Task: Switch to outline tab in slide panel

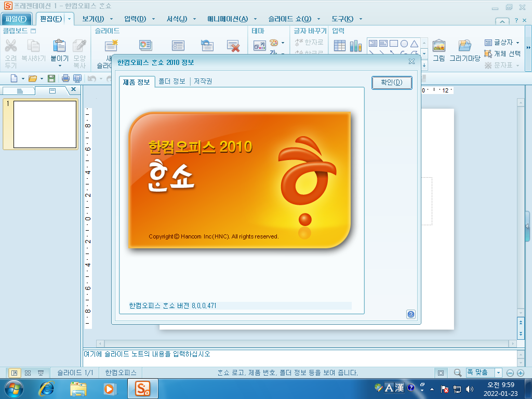Action: pyautogui.click(x=19, y=90)
